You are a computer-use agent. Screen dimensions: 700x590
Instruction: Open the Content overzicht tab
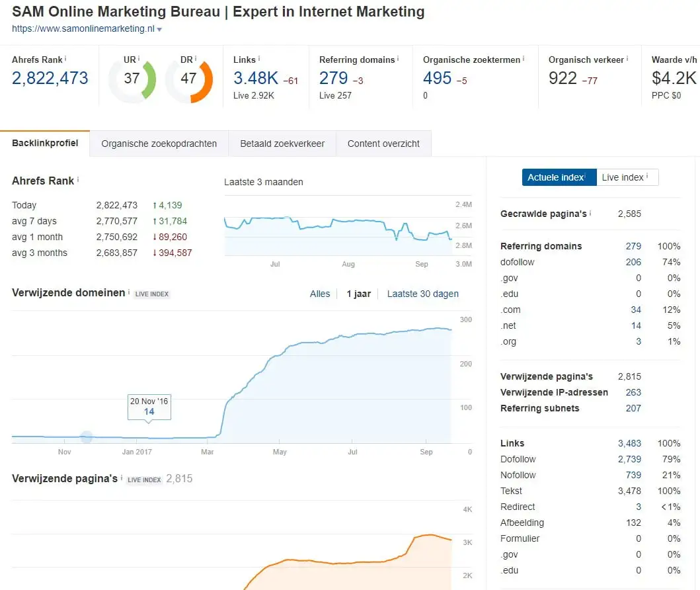coord(383,144)
